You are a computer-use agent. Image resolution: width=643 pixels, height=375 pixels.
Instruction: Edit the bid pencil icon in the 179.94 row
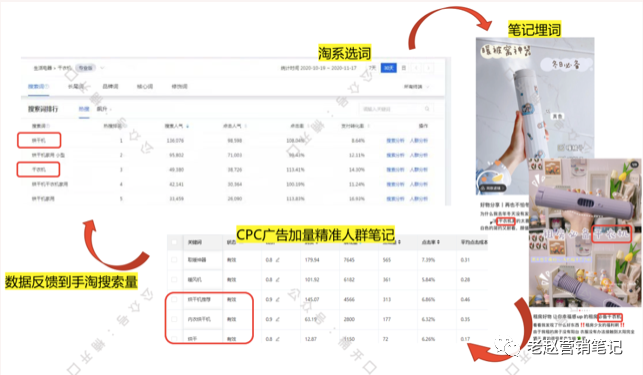click(x=277, y=260)
